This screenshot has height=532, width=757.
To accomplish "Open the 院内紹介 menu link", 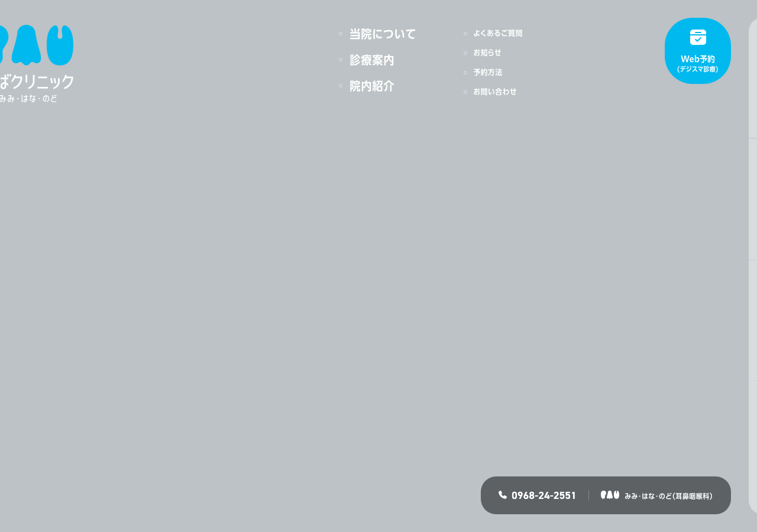I will pyautogui.click(x=372, y=86).
